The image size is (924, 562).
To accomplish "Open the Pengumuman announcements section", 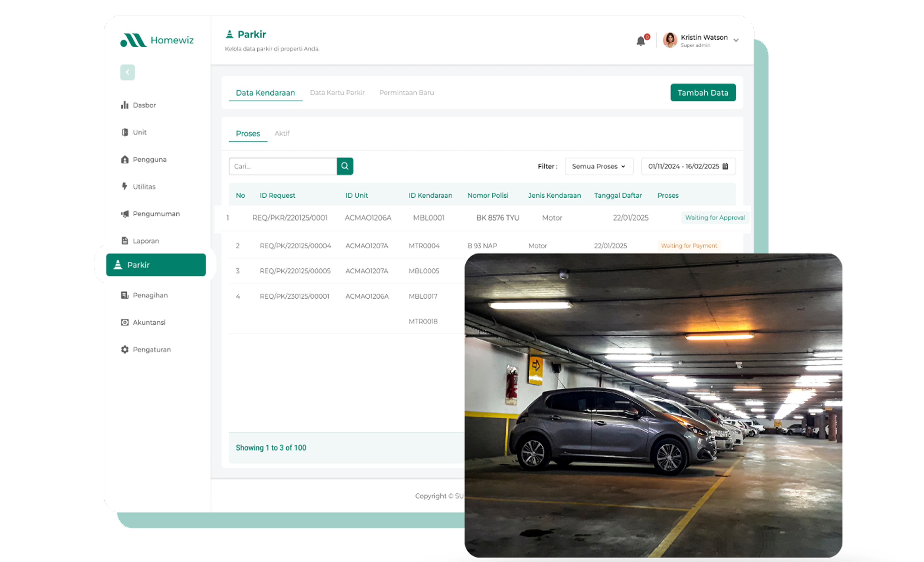I will 156,214.
